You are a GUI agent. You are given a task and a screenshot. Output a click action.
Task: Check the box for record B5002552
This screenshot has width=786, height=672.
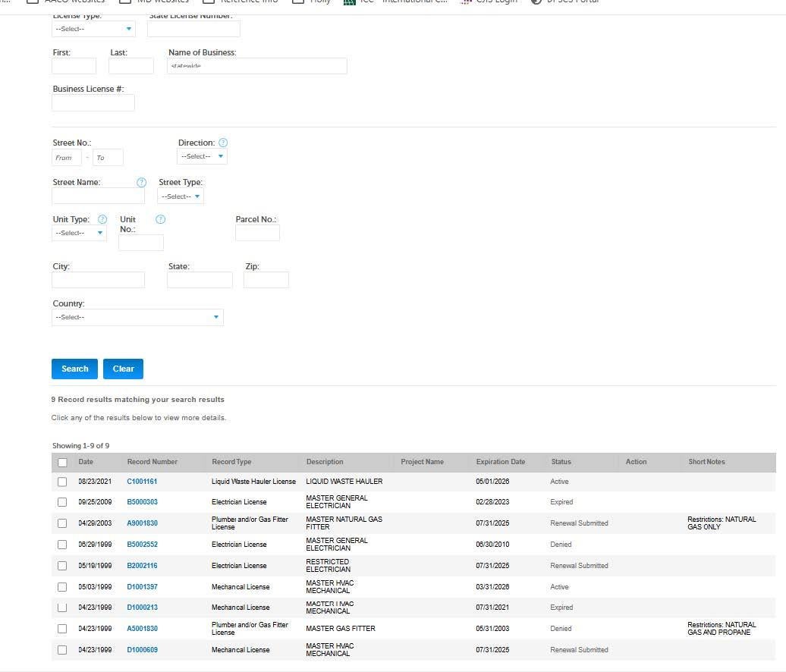(x=62, y=545)
